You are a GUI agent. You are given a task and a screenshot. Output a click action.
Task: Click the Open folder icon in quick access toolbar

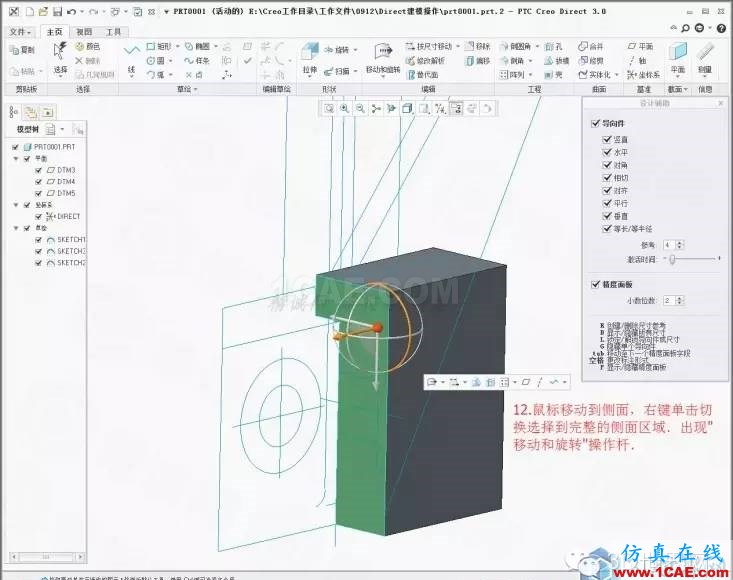(x=43, y=11)
